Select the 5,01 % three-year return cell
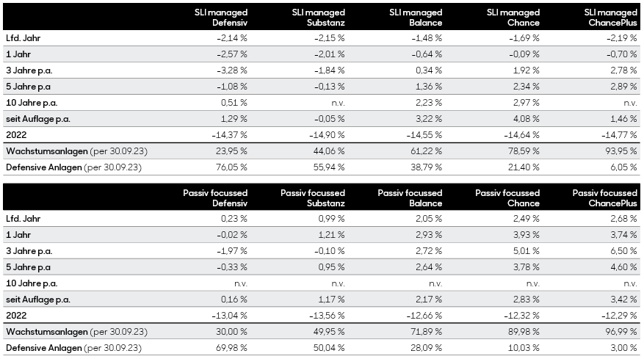 [526, 251]
